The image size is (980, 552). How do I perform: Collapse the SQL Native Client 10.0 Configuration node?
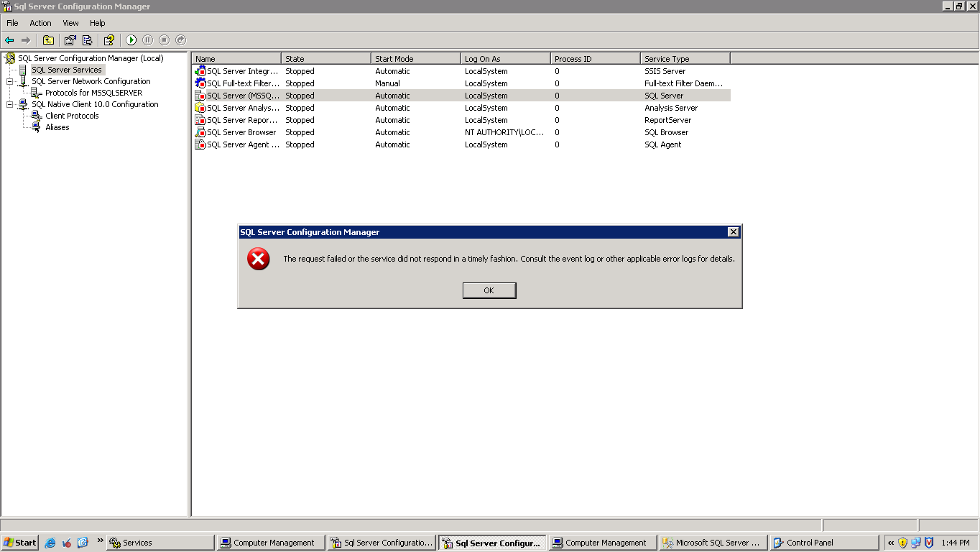pos(10,104)
